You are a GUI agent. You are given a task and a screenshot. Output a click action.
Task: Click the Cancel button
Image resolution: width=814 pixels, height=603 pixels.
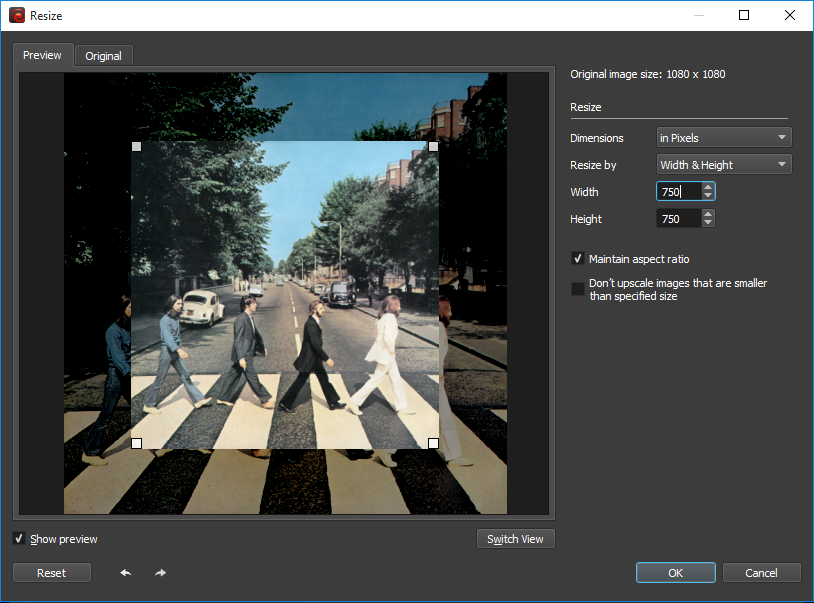point(762,573)
